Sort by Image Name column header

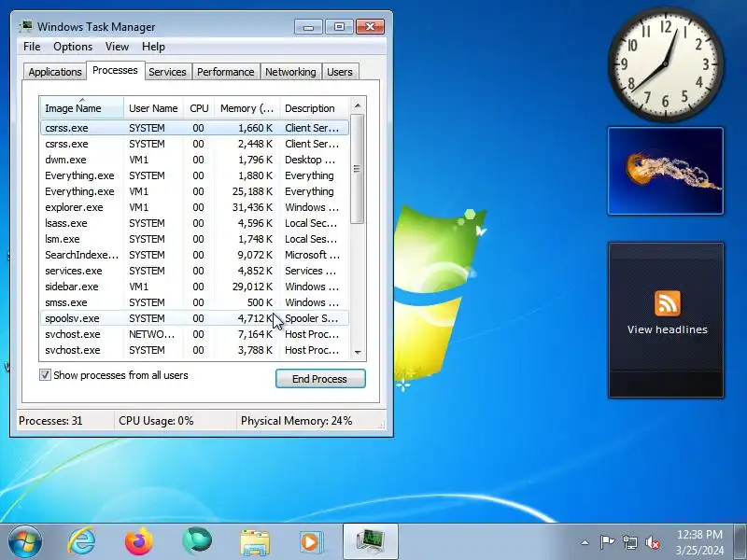point(82,108)
